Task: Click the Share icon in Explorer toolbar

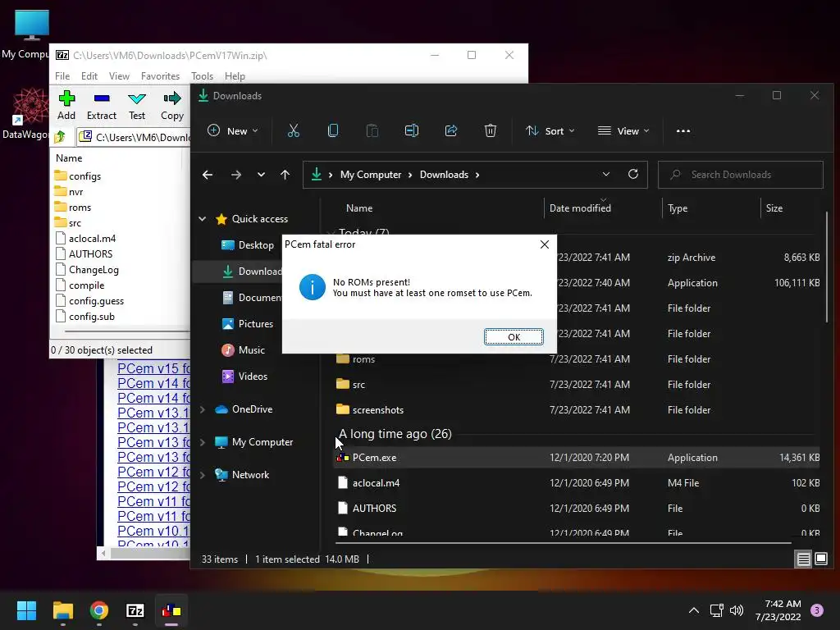Action: (x=451, y=130)
